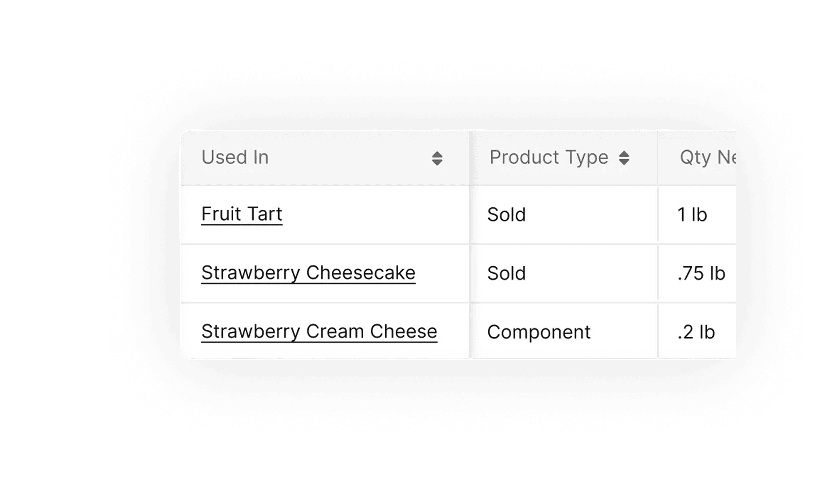
Task: Select the Component cell for Strawberry Cream Cheese
Action: [x=539, y=331]
